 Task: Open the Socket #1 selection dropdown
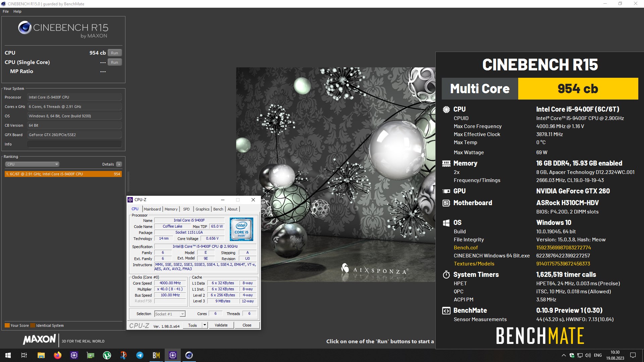click(170, 314)
